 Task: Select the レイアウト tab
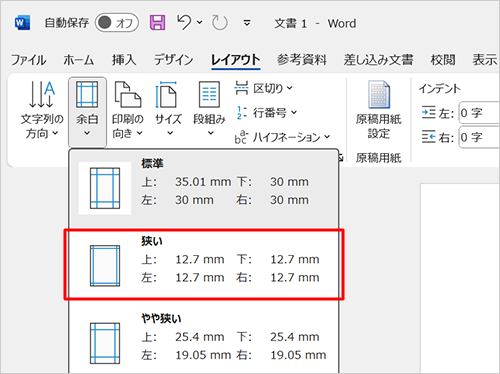(236, 60)
